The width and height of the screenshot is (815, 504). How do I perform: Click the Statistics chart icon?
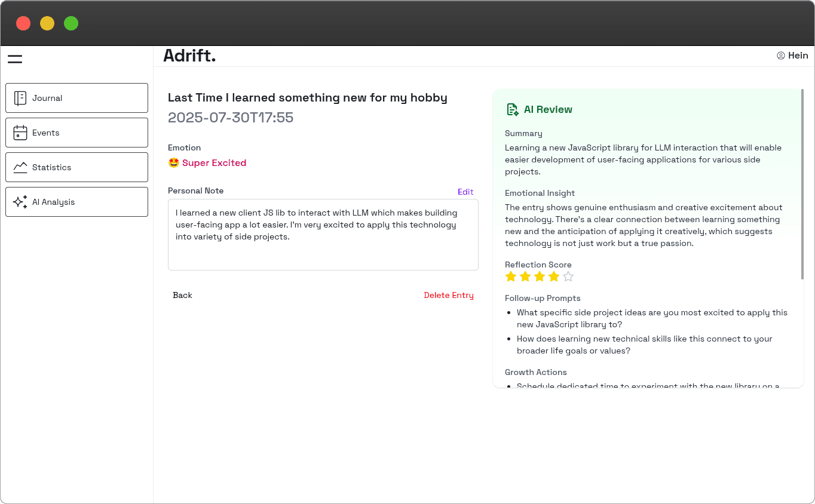(x=20, y=167)
